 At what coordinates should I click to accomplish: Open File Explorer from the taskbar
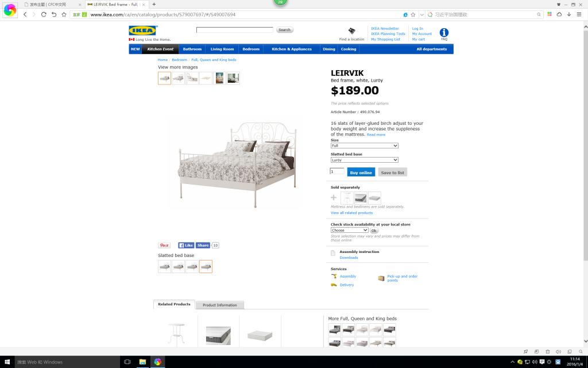(142, 362)
